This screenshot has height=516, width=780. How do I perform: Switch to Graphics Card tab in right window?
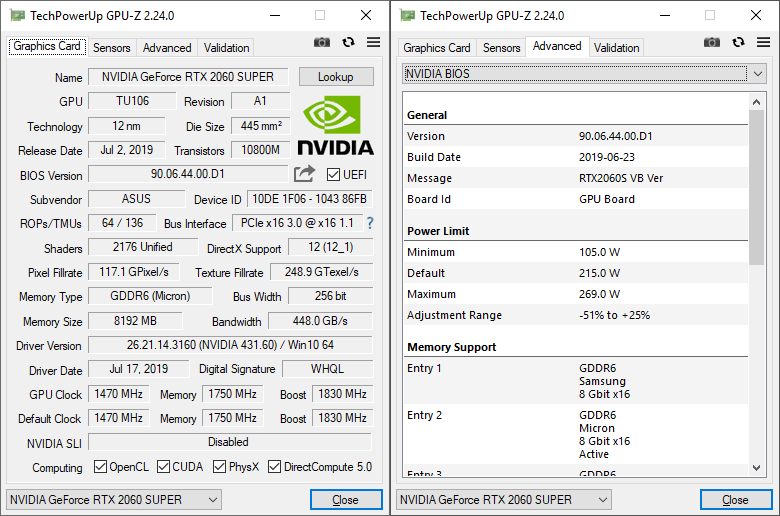click(437, 48)
